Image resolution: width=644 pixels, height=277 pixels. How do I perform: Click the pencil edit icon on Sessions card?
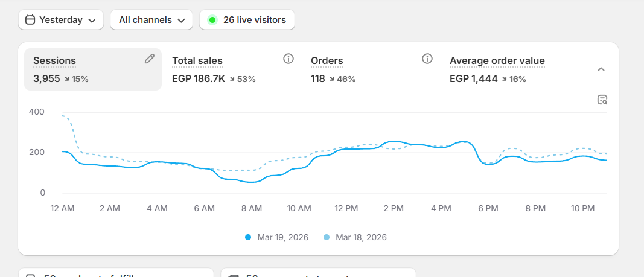[150, 59]
